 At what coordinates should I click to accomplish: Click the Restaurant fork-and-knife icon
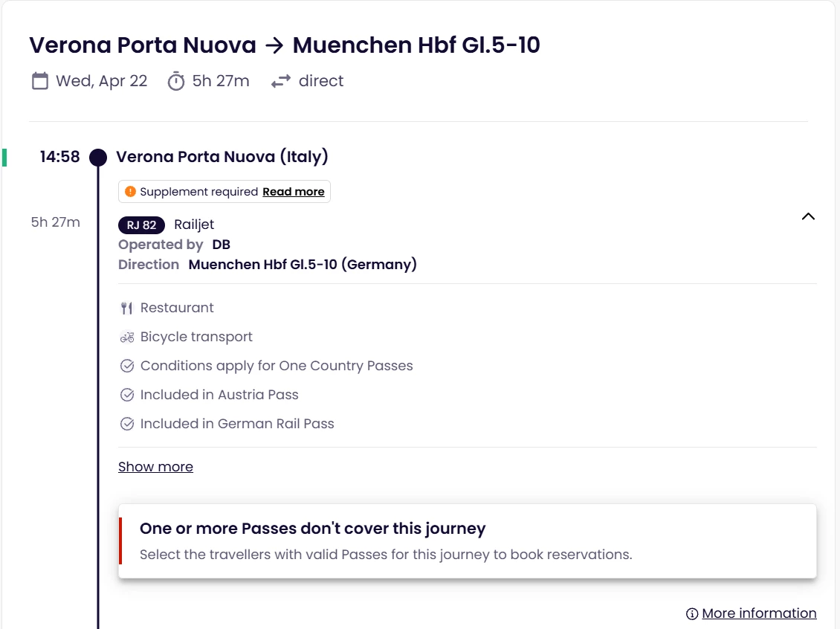pyautogui.click(x=126, y=308)
